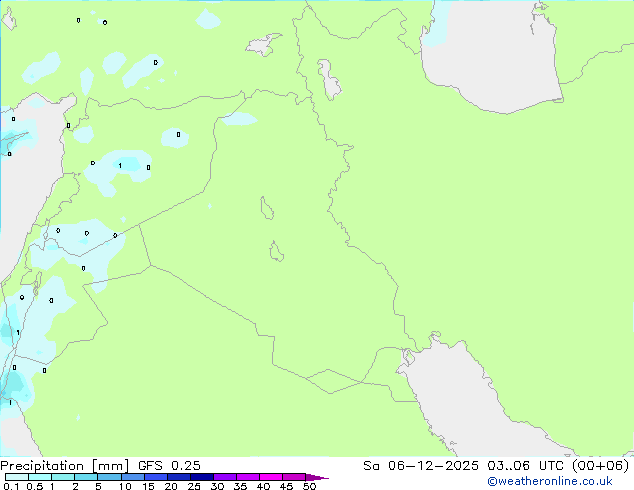This screenshot has width=634, height=490.
Task: Click the 'Sa 06-12-2025' date text
Action: click(x=421, y=466)
